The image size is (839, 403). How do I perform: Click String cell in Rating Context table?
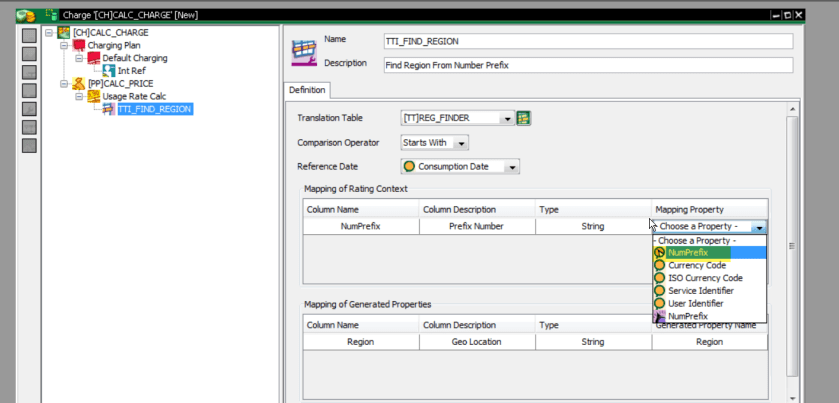click(593, 226)
